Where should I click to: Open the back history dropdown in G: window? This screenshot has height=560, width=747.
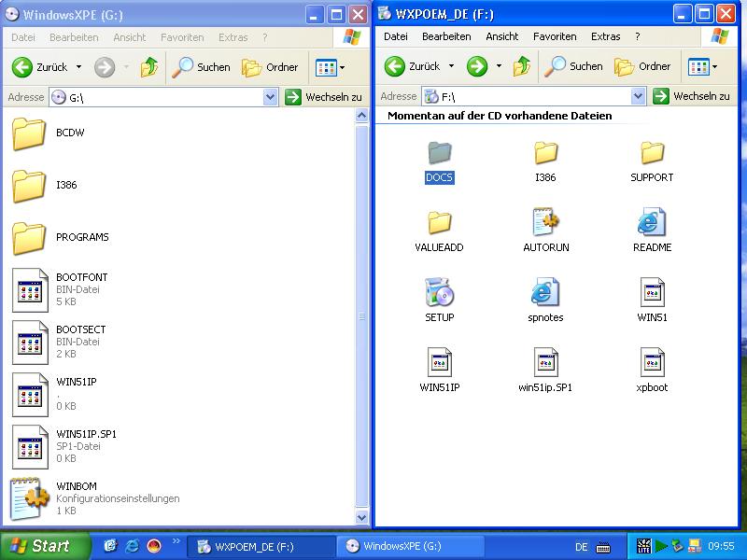[79, 67]
